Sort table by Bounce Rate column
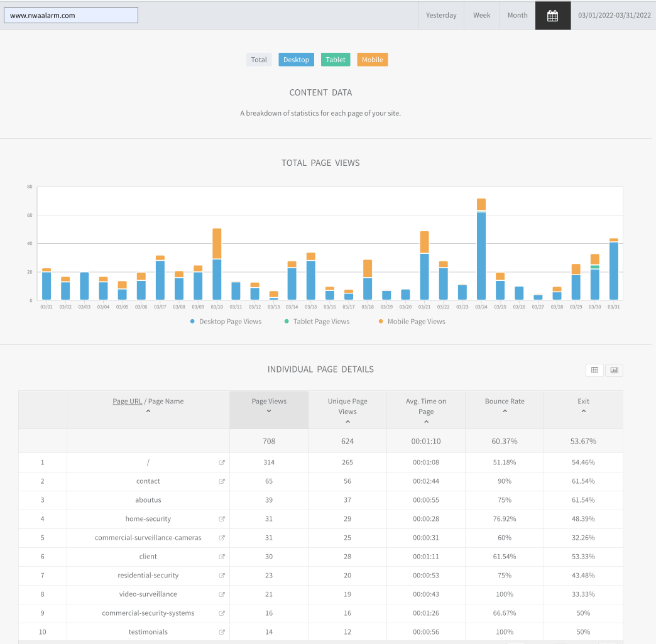Screen dimensions: 656x644 click(505, 405)
